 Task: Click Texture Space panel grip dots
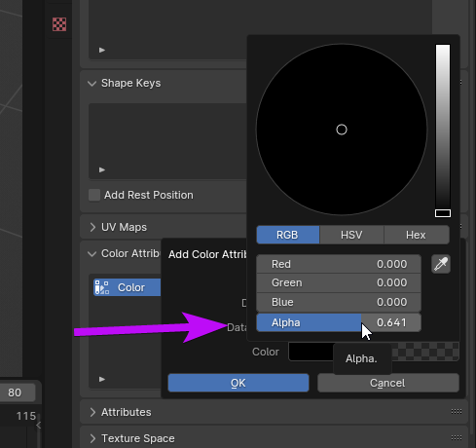[x=457, y=438]
